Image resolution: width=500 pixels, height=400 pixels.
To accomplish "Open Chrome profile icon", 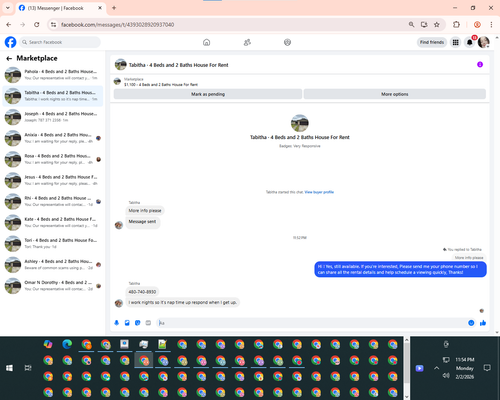I will tap(477, 24).
